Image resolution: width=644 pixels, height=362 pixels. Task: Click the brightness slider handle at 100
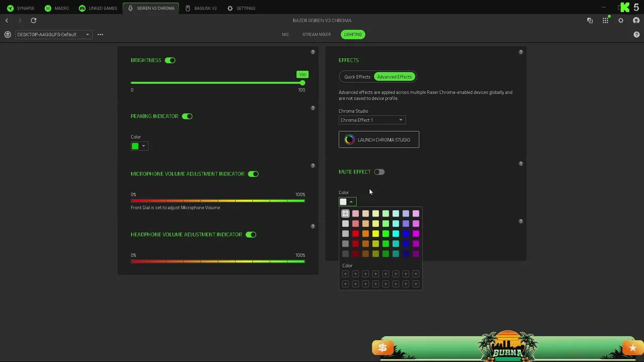302,83
